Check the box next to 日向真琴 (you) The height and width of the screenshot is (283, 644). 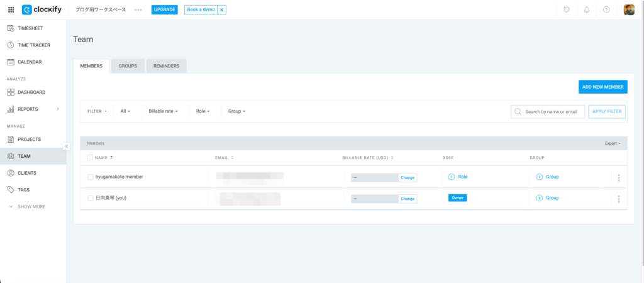point(91,198)
